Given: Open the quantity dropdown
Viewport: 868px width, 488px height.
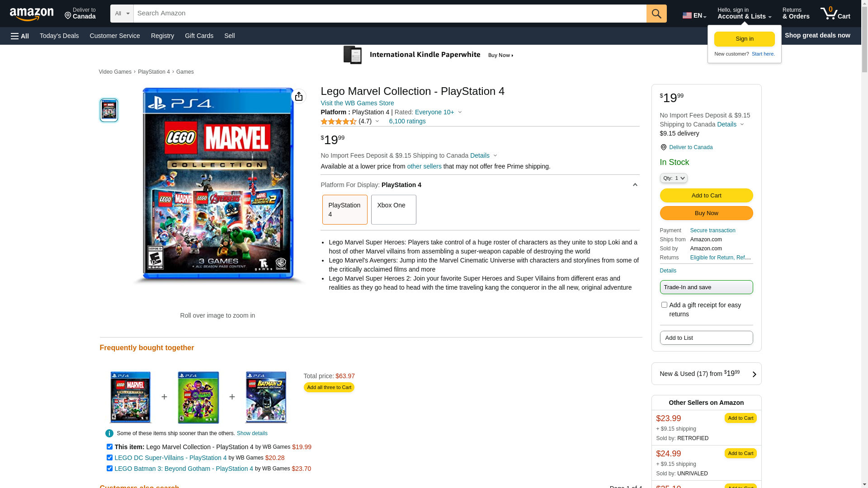Looking at the screenshot, I should 673,178.
